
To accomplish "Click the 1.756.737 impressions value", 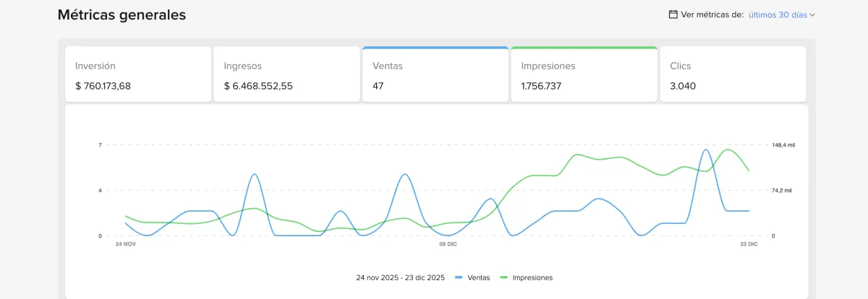I will [541, 86].
